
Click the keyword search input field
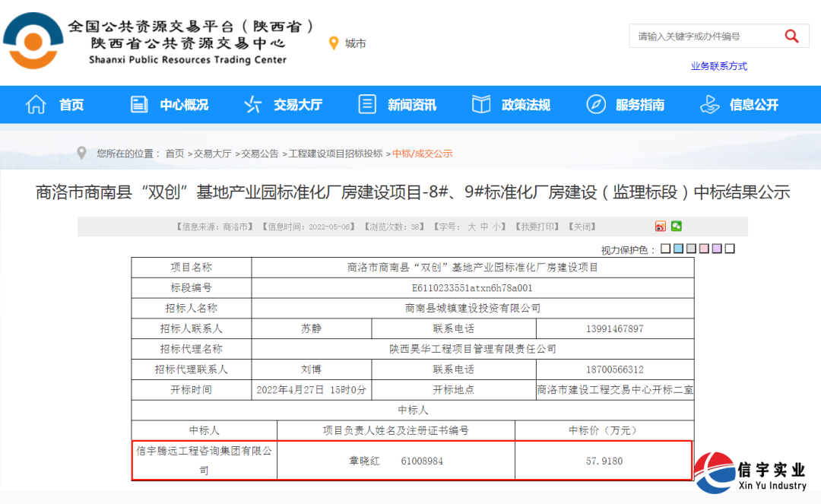pyautogui.click(x=696, y=36)
